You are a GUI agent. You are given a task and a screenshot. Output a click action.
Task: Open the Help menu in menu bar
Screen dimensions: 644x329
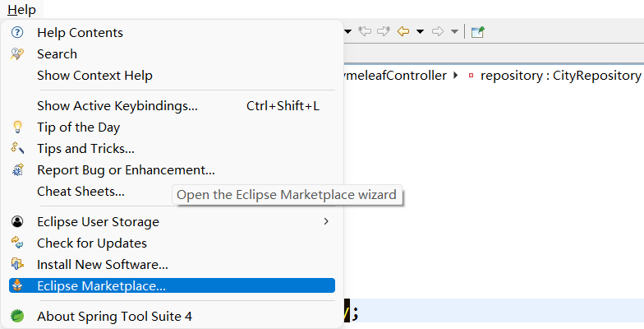22,9
